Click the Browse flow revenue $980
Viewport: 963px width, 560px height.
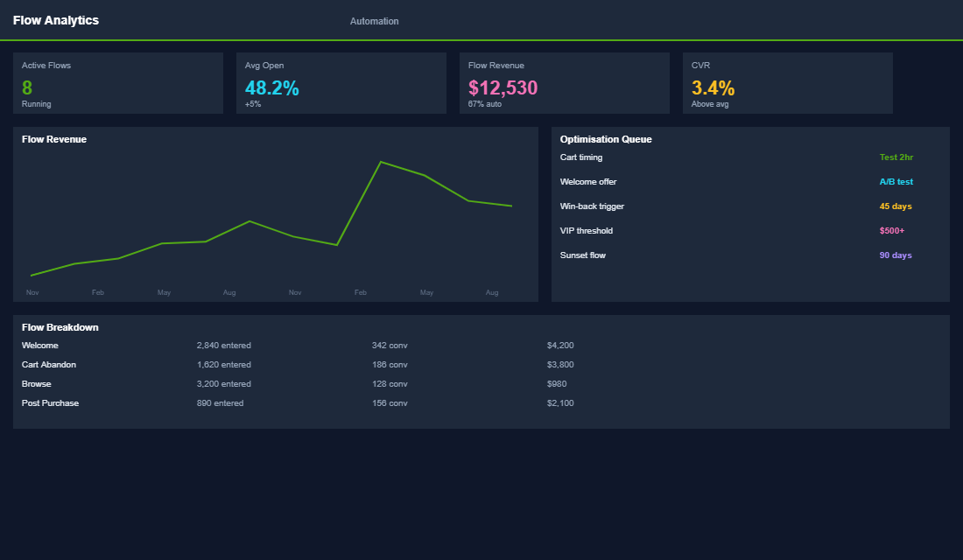[x=560, y=383]
